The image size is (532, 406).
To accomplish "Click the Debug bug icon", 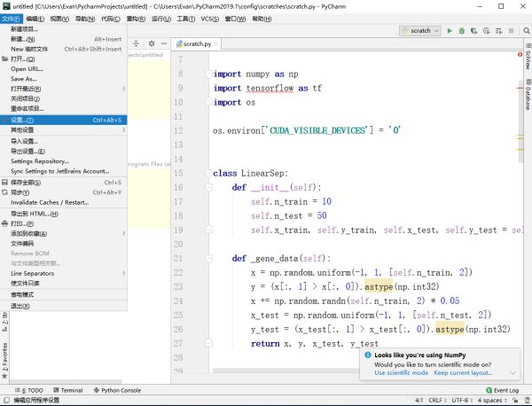I will pos(461,31).
